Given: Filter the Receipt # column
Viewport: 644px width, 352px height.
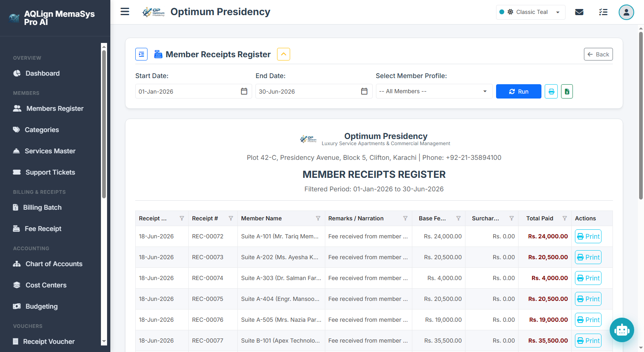Looking at the screenshot, I should pyautogui.click(x=231, y=218).
